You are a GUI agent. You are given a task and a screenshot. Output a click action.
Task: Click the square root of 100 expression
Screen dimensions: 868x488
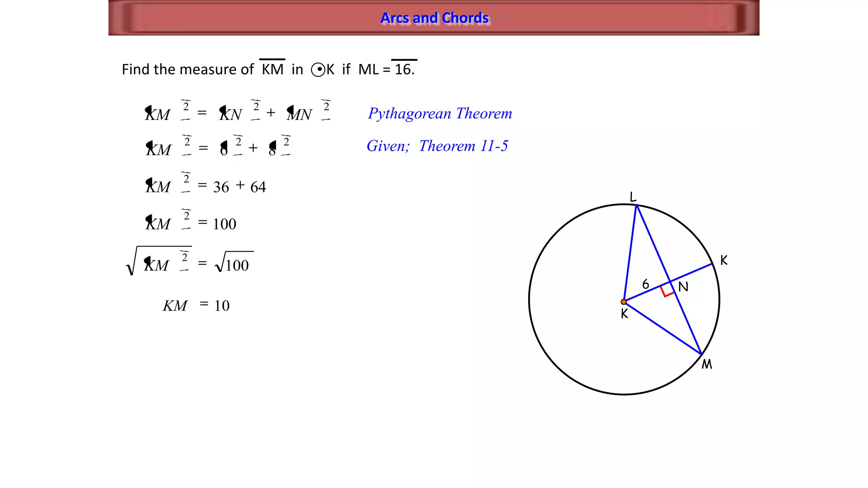(x=234, y=262)
